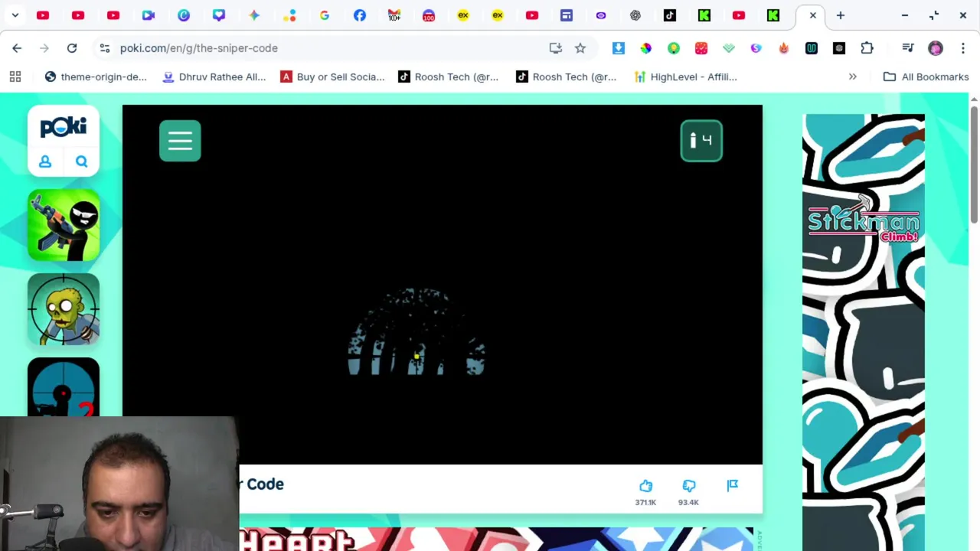
Task: Switch to the Gmail tab
Action: click(394, 15)
